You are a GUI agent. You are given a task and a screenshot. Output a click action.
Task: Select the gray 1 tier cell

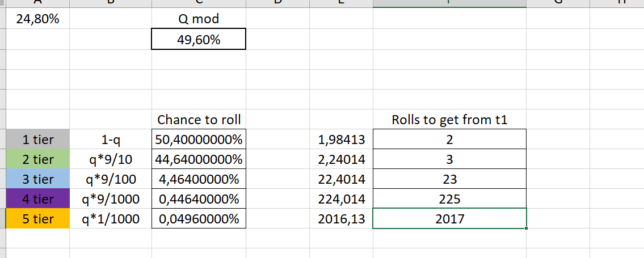[38, 139]
